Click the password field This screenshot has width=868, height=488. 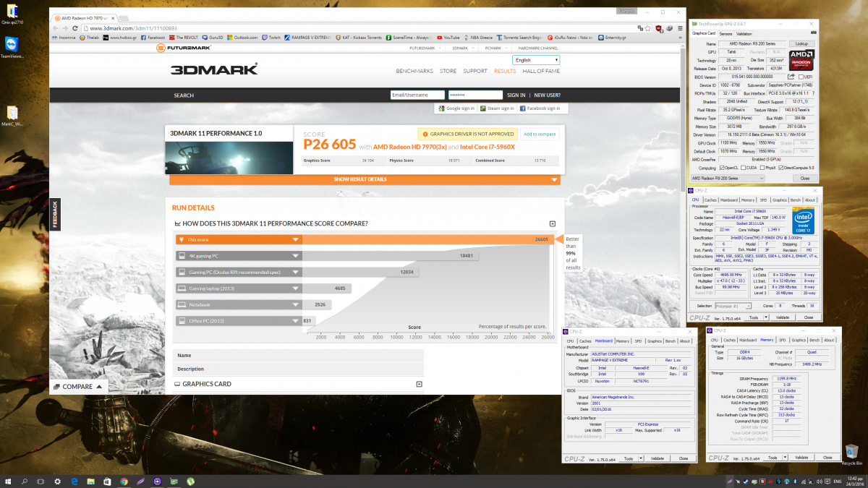pyautogui.click(x=475, y=95)
